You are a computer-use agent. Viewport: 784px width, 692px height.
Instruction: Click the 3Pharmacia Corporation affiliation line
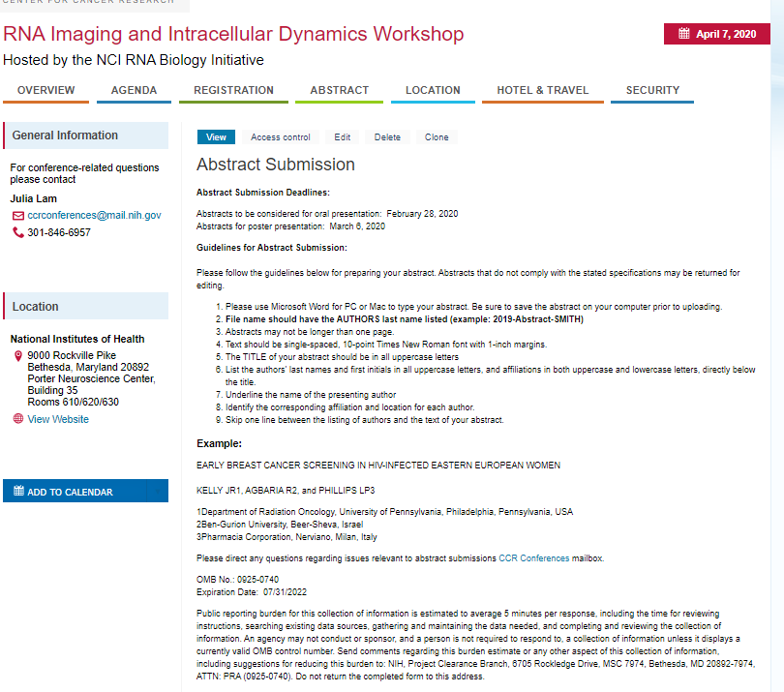[x=286, y=537]
